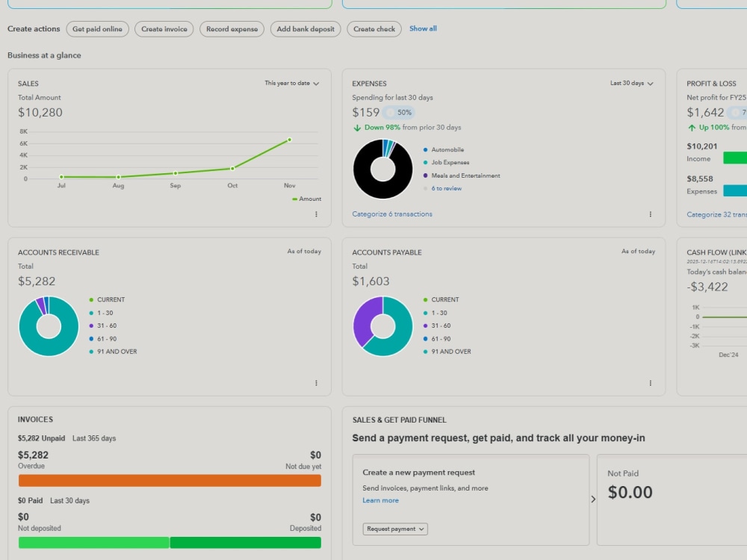Open Categorize 32 transactions link in Profit & Loss
Image resolution: width=747 pixels, height=560 pixels.
(716, 215)
